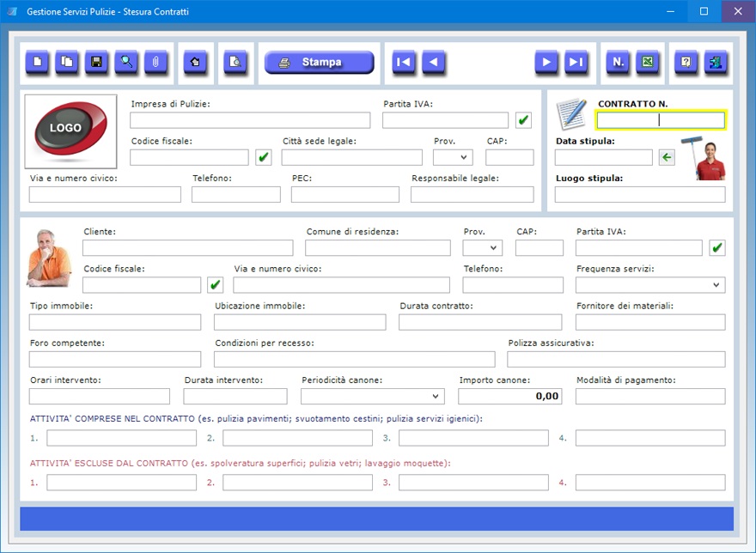Viewport: 756px width, 553px height.
Task: Click the paperclip attachment icon
Action: [x=155, y=63]
